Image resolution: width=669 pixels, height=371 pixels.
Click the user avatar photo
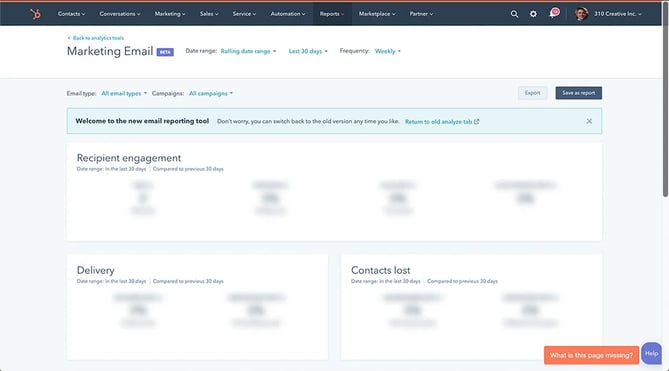coord(581,14)
